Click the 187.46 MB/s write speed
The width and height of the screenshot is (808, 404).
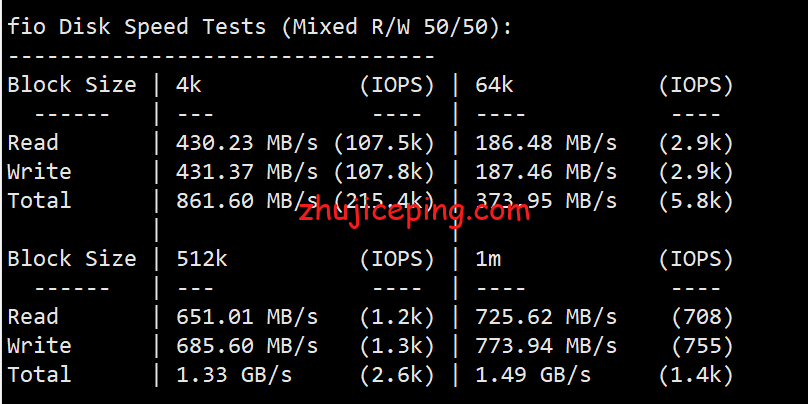[x=546, y=172]
